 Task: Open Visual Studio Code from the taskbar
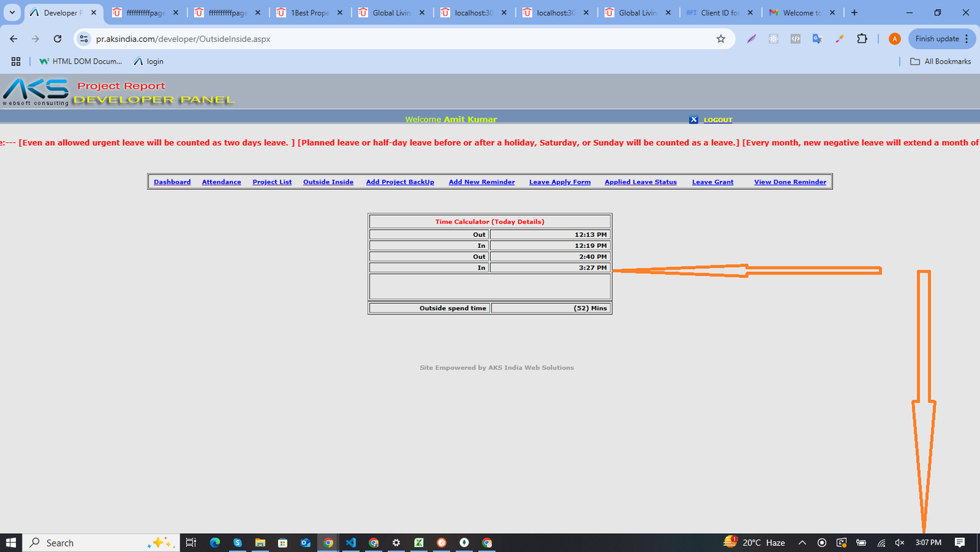click(x=351, y=543)
